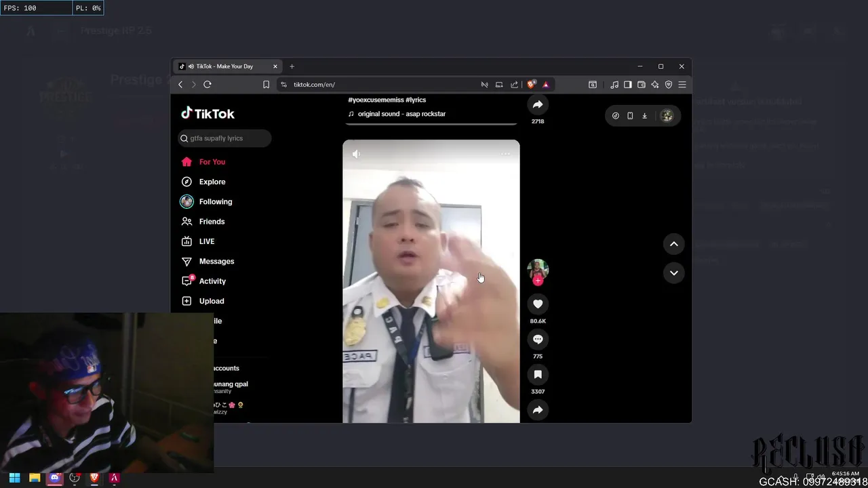Image resolution: width=868 pixels, height=488 pixels.
Task: Go forward in the browser
Action: click(x=193, y=85)
